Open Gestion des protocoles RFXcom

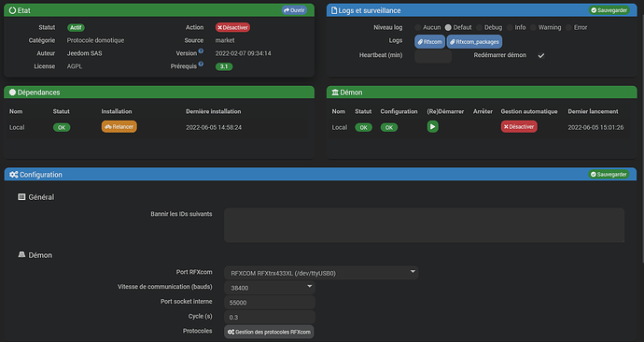click(x=269, y=332)
